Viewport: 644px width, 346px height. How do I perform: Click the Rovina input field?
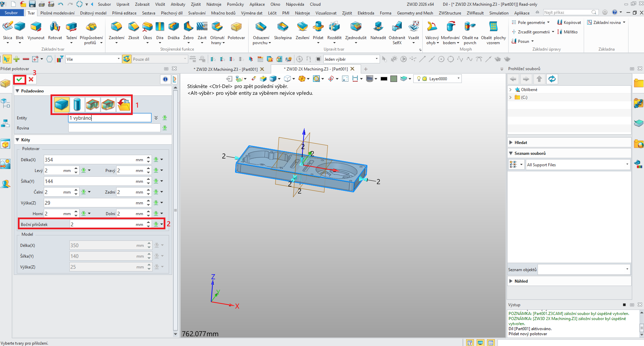point(114,128)
